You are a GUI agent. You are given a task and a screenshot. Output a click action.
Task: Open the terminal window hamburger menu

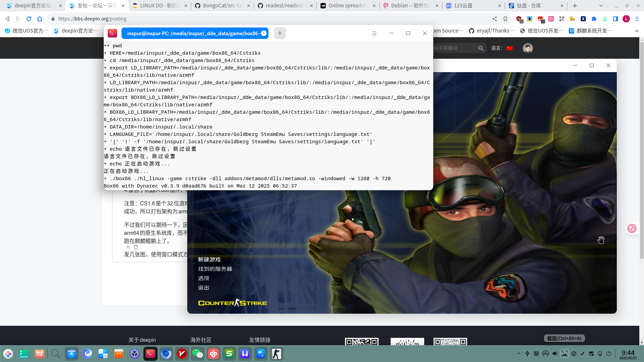[x=375, y=33]
